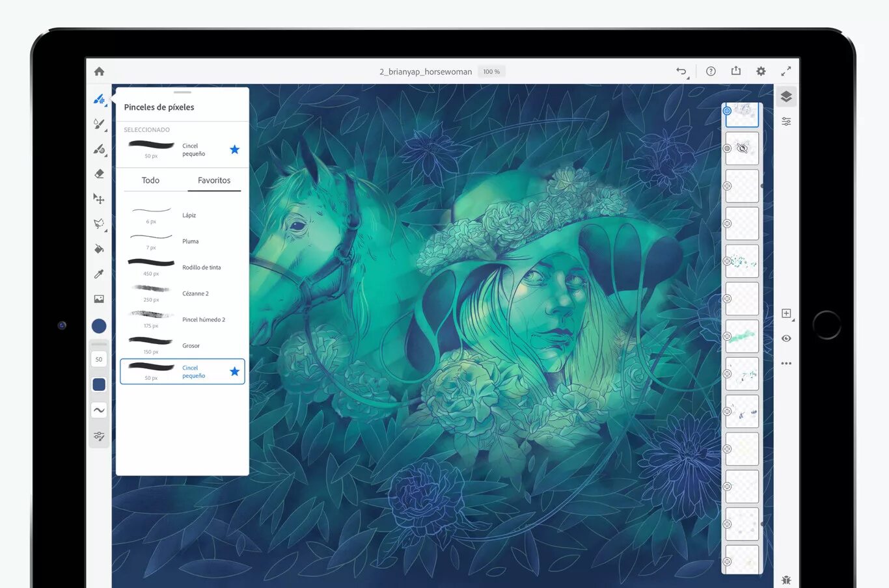Go to the Home screen icon
The width and height of the screenshot is (889, 588).
click(99, 72)
